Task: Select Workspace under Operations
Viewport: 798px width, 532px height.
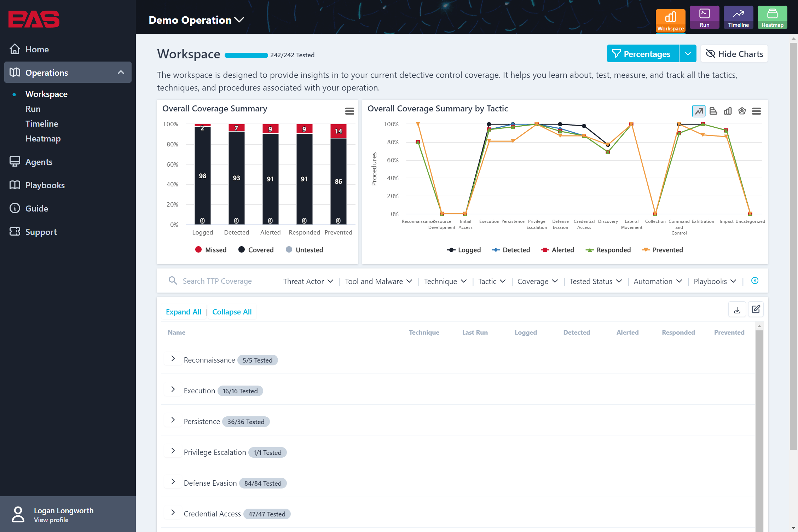Action: (46, 94)
